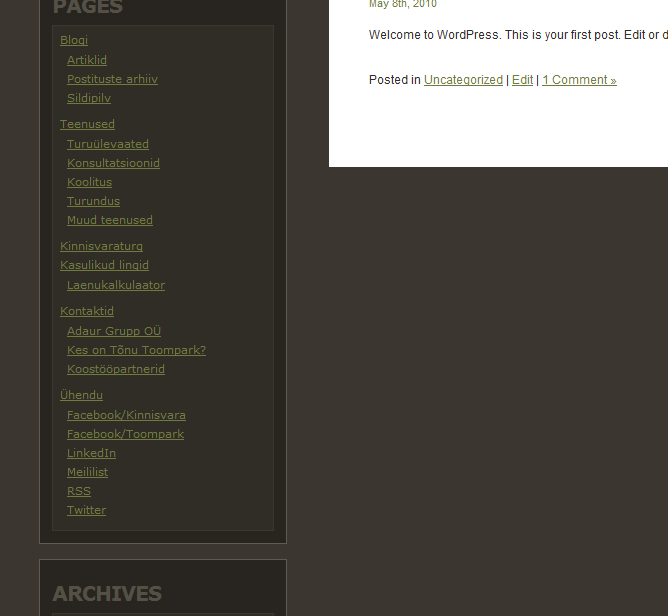The height and width of the screenshot is (616, 668).
Task: Open the Ühendu page link
Action: [81, 395]
